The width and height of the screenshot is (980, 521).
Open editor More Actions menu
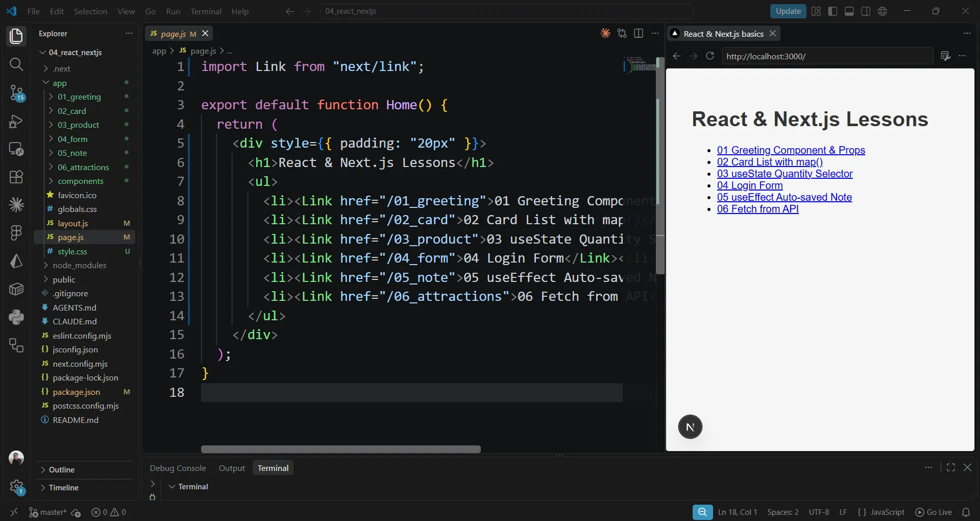coord(655,33)
